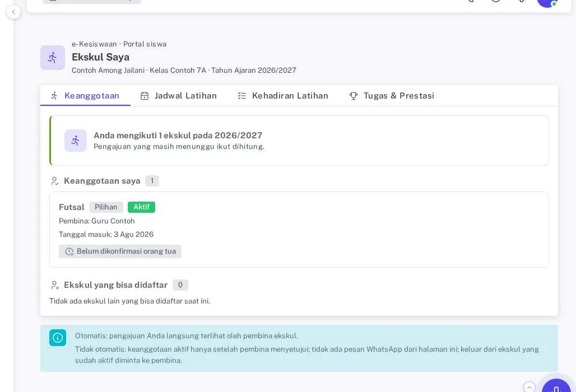
Task: Click the student info line with Kelas Contoh 7A
Action: pyautogui.click(x=184, y=71)
